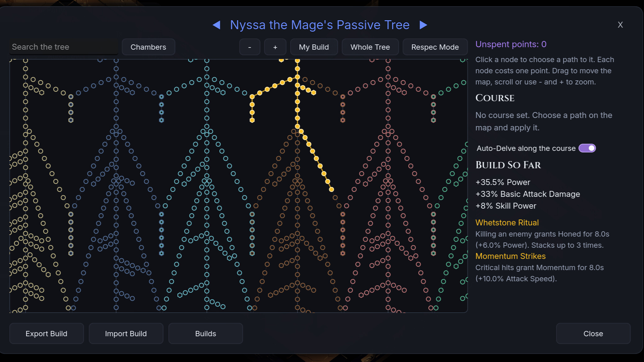Screen dimensions: 644x362
Task: Focus the Search the tree field
Action: coord(64,47)
